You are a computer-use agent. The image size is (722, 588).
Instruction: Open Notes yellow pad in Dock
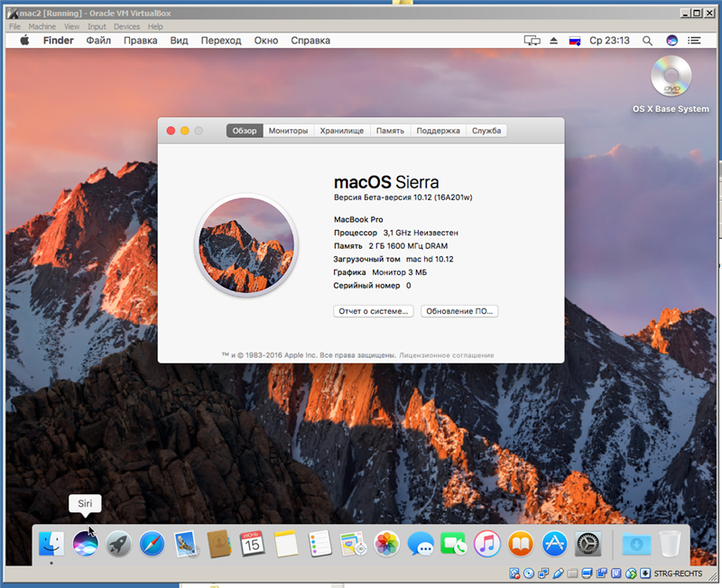[286, 544]
